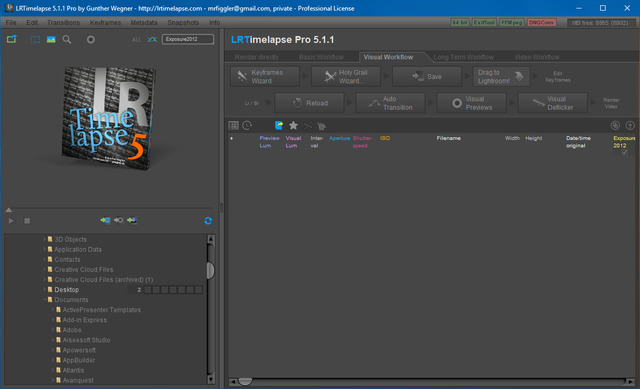Click the circle ring icon in preview toolbar
640x389 pixels.
coord(91,40)
